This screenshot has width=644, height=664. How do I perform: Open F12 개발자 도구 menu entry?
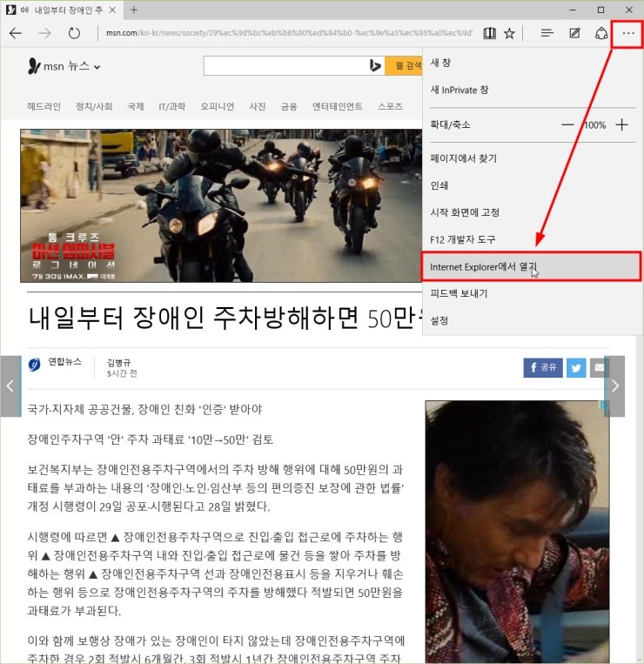point(532,239)
